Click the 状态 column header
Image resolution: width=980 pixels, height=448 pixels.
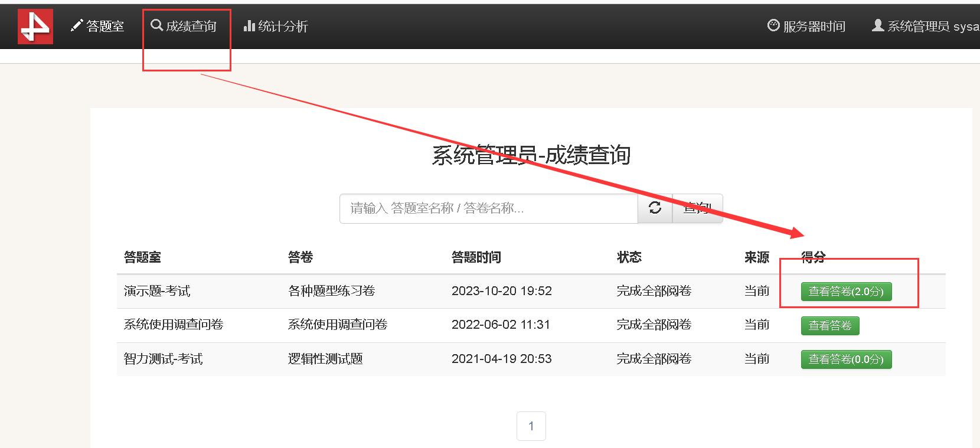tap(629, 257)
